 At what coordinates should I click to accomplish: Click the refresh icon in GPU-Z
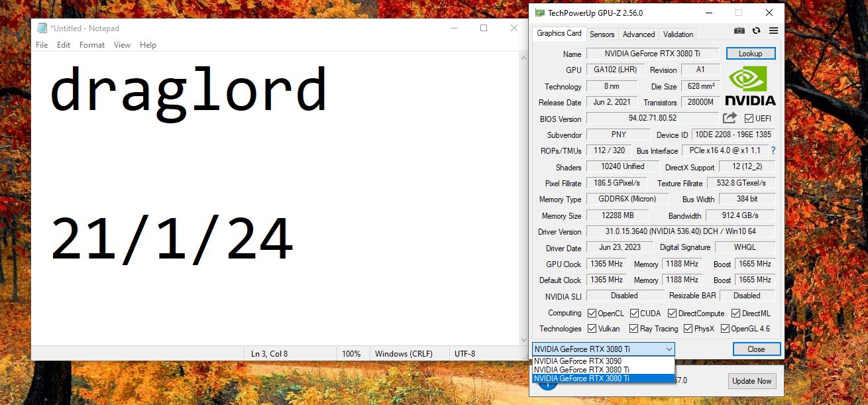pyautogui.click(x=756, y=31)
